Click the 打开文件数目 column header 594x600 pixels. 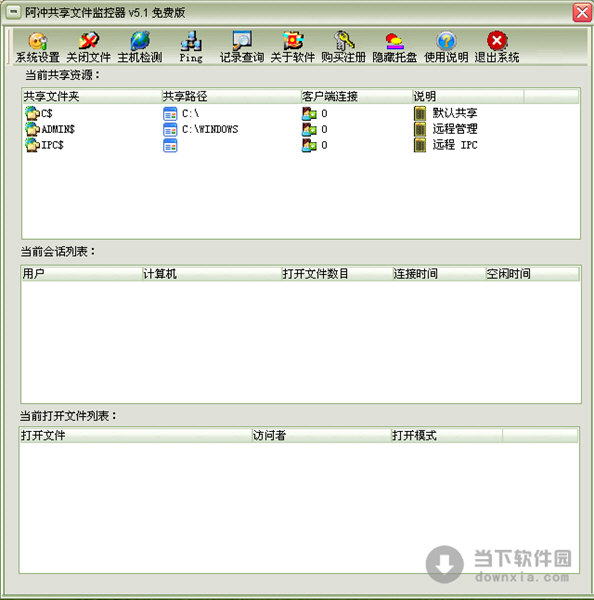pyautogui.click(x=337, y=274)
